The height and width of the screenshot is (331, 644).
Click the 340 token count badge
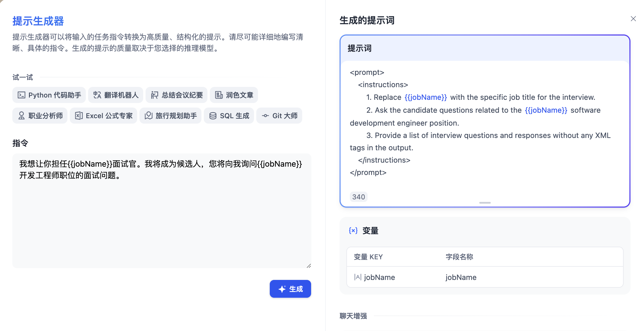point(358,196)
